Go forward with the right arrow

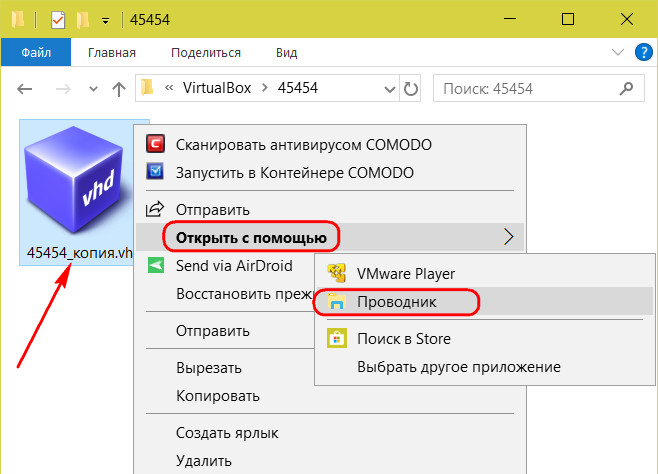[x=63, y=89]
